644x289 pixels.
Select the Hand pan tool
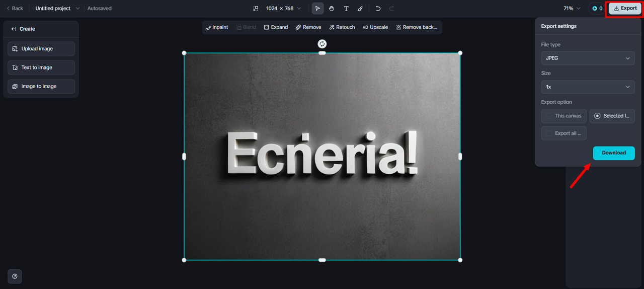click(332, 8)
